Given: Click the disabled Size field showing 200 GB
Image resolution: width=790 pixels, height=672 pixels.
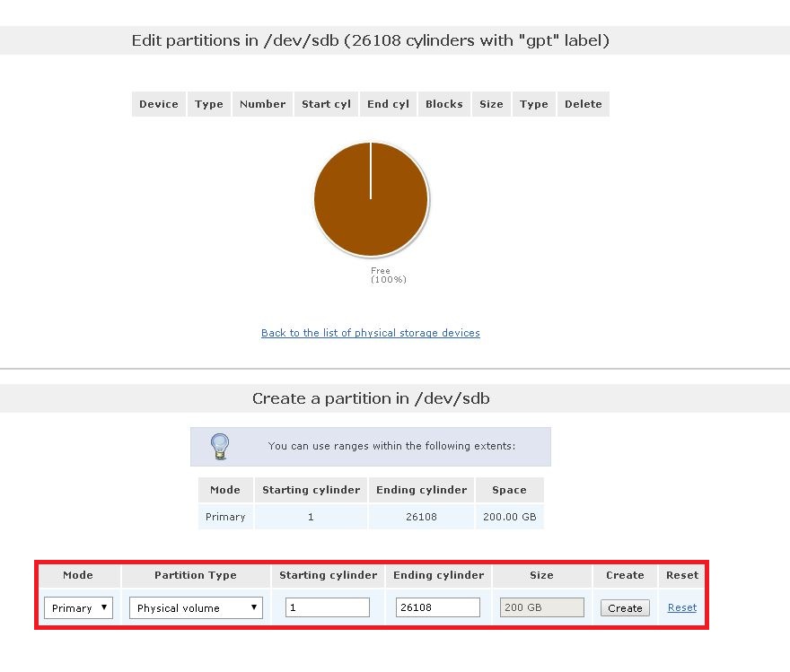Looking at the screenshot, I should [x=542, y=607].
